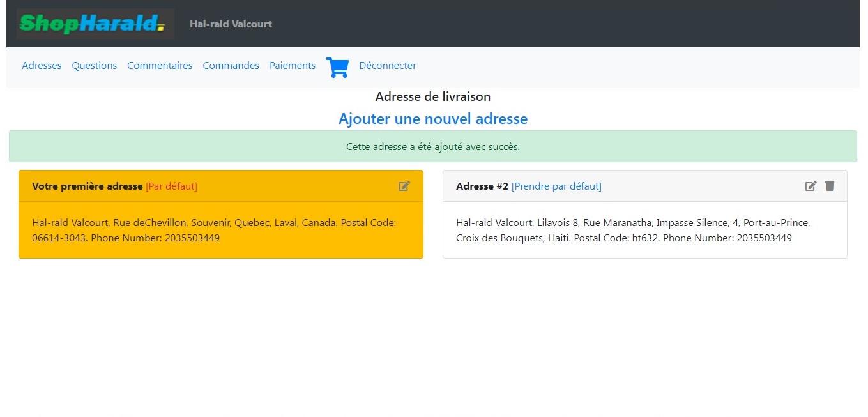Go to the Adresses page
This screenshot has height=417, width=868.
(x=42, y=66)
